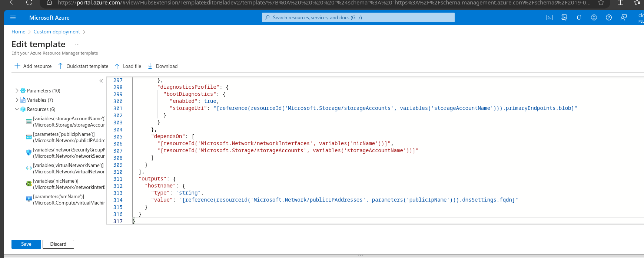Screen dimensions: 644x258
Task: Select the vmName virtual machine resource
Action: click(69, 200)
